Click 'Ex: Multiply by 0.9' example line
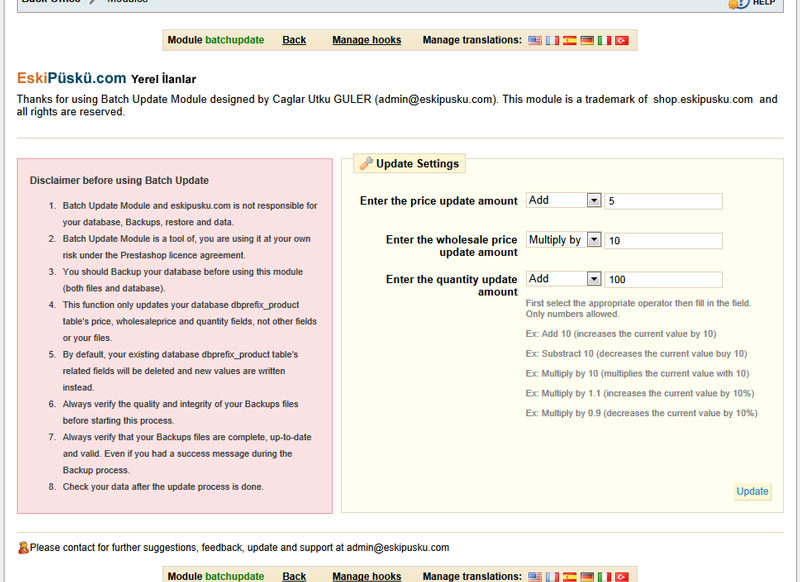 (641, 413)
